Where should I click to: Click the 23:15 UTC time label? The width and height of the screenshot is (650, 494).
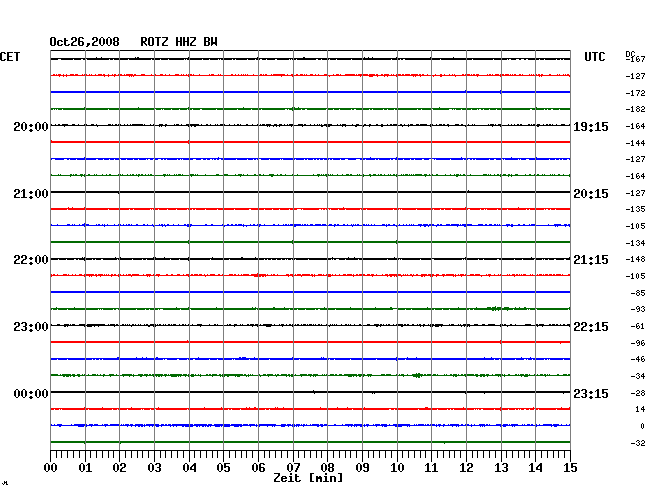[x=591, y=393]
